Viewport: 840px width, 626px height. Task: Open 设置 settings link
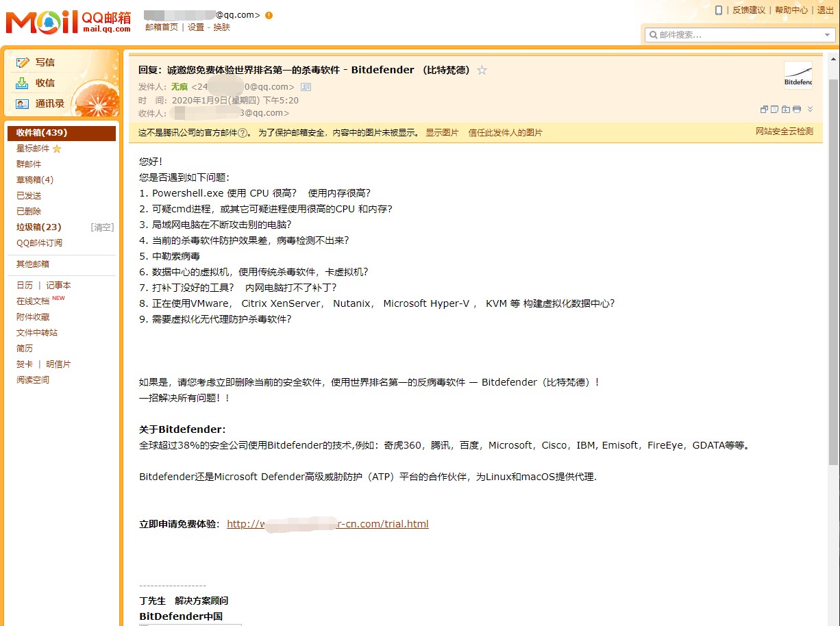pos(196,27)
